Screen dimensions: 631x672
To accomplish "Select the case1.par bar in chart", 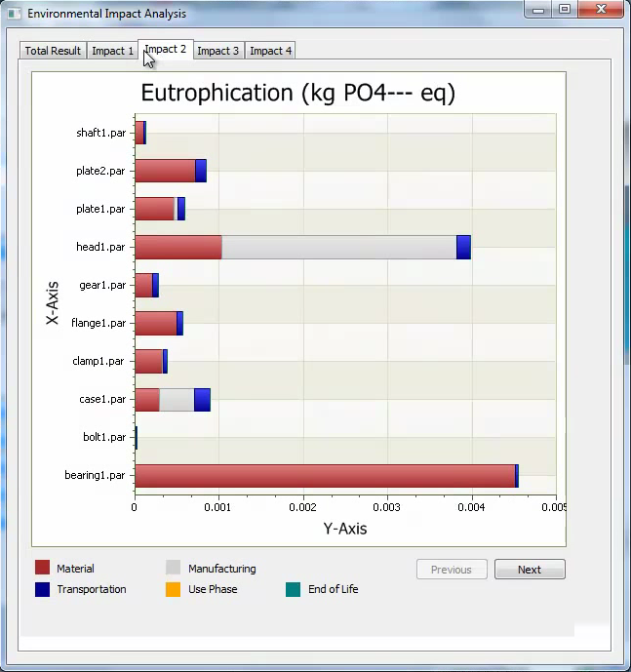I will point(172,400).
